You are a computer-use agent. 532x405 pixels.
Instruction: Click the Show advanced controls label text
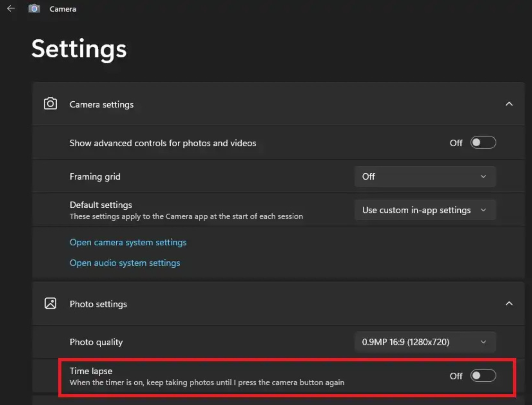[163, 143]
